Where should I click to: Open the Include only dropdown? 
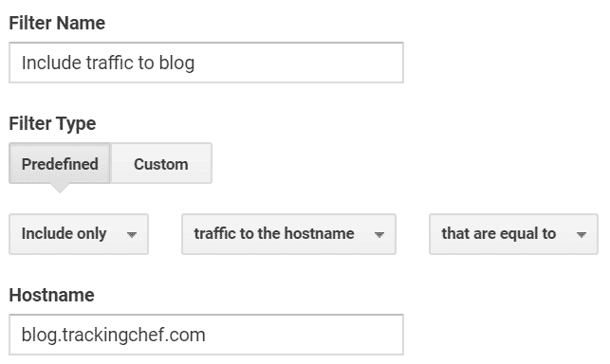pyautogui.click(x=79, y=234)
